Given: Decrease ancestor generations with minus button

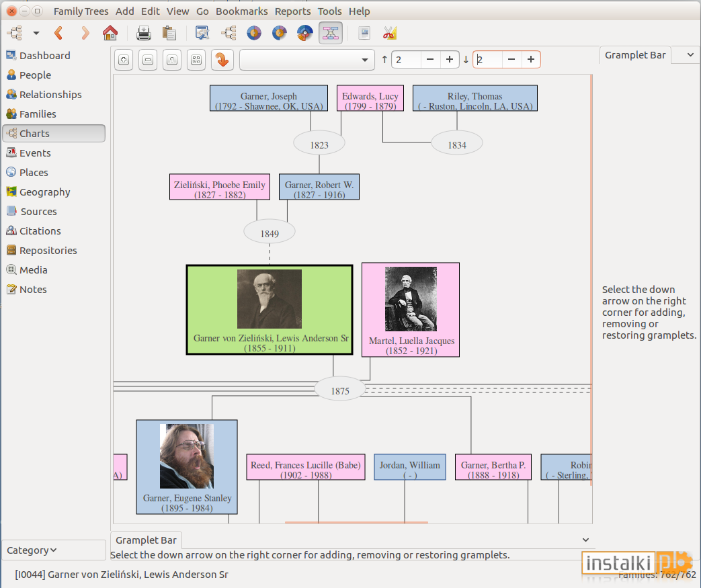Looking at the screenshot, I should [430, 59].
